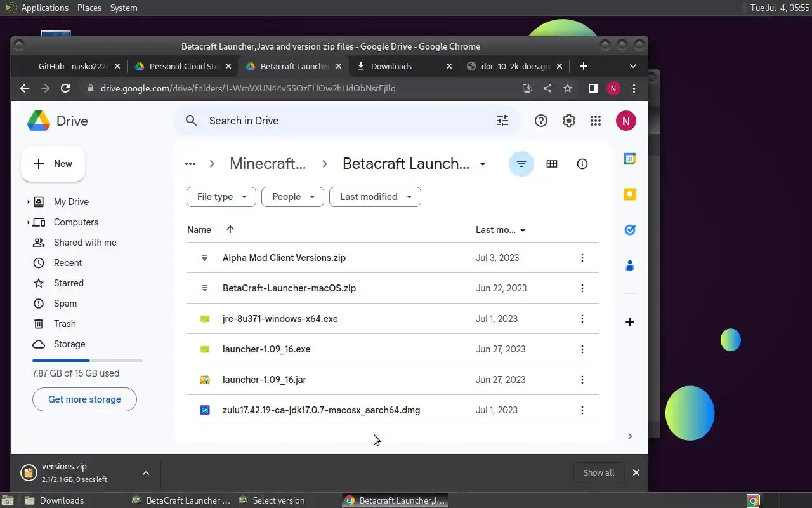
Task: Share this page from address bar
Action: point(547,88)
